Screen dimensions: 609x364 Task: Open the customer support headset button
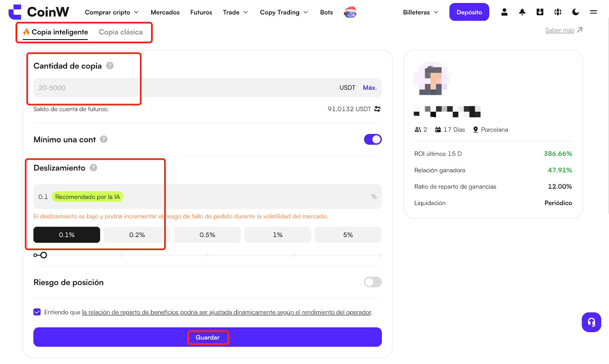591,322
